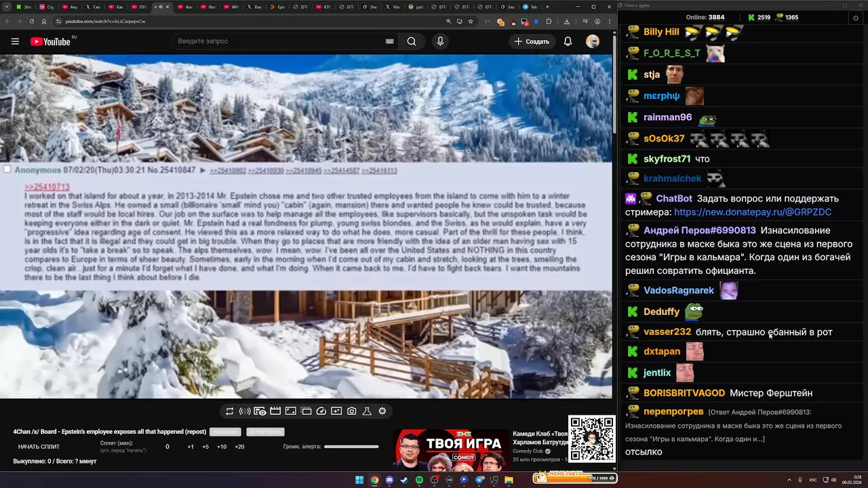Switch to the 'KTC' browser tab
The height and width of the screenshot is (488, 868).
324,7
